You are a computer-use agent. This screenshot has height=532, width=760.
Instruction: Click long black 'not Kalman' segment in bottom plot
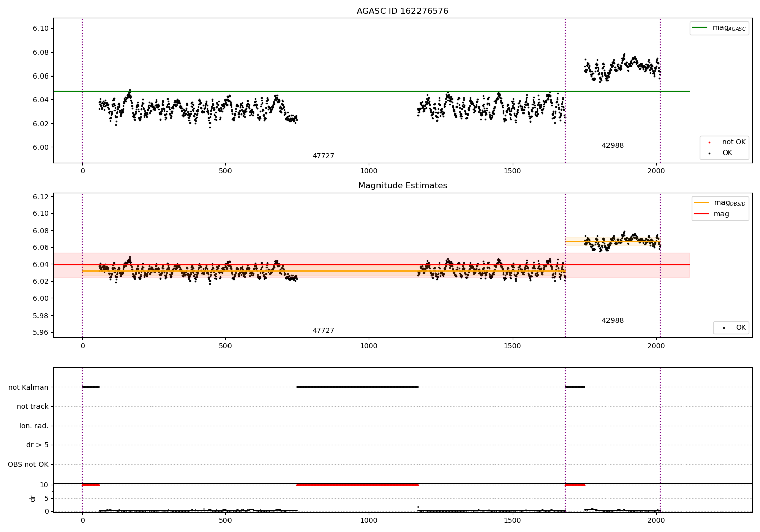(357, 387)
